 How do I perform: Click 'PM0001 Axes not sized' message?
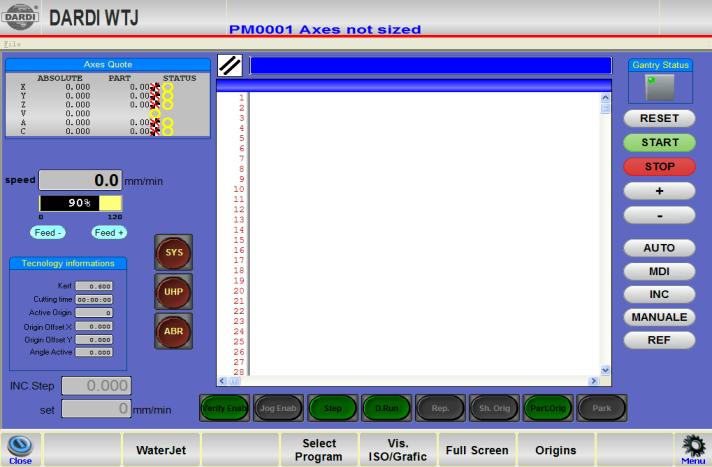click(x=325, y=30)
